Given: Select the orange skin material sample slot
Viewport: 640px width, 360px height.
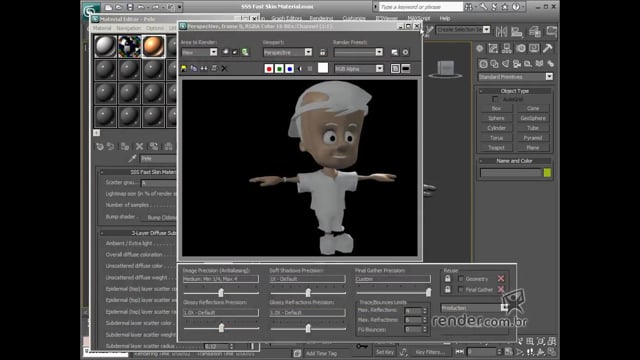Looking at the screenshot, I should click(x=153, y=46).
